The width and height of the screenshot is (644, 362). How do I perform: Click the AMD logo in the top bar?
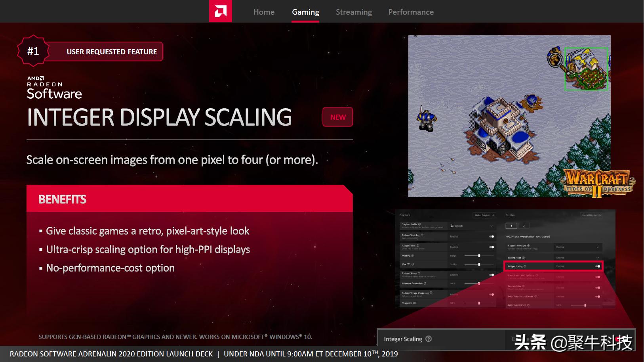pos(221,11)
